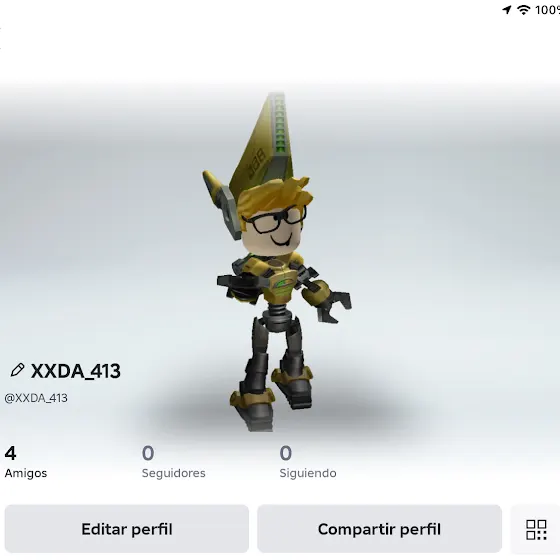This screenshot has height=560, width=560.
Task: Tap the pencil icon beside XXDA_413
Action: click(x=17, y=370)
